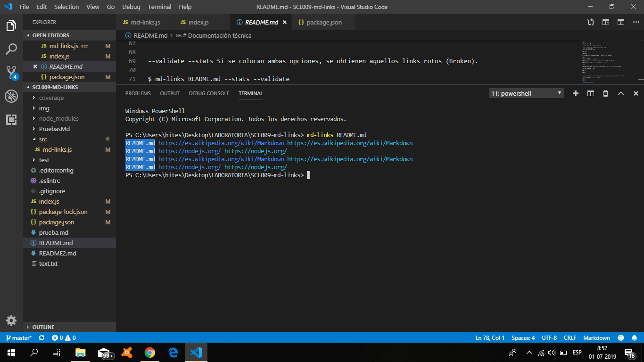644x362 pixels.
Task: Open File Explorer from taskbar
Action: [x=81, y=352]
